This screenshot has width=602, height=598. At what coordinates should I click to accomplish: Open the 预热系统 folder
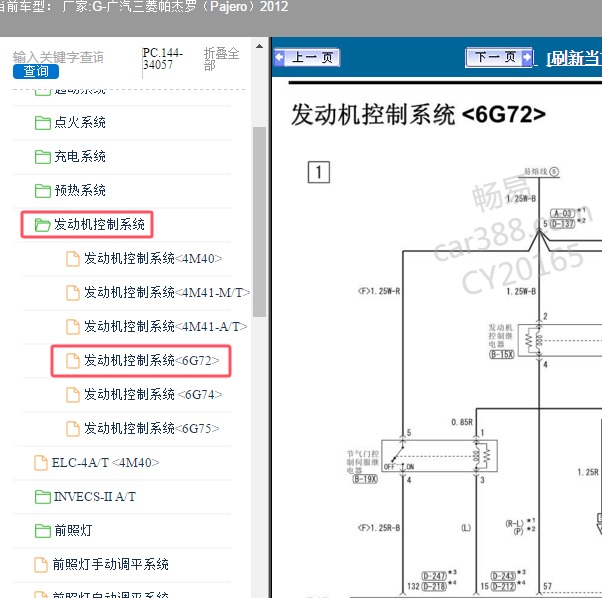pyautogui.click(x=80, y=190)
